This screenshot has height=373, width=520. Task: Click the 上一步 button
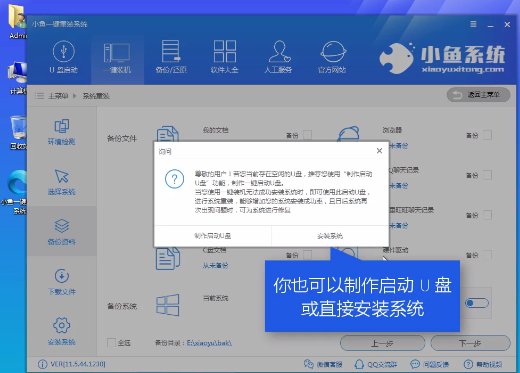(382, 343)
